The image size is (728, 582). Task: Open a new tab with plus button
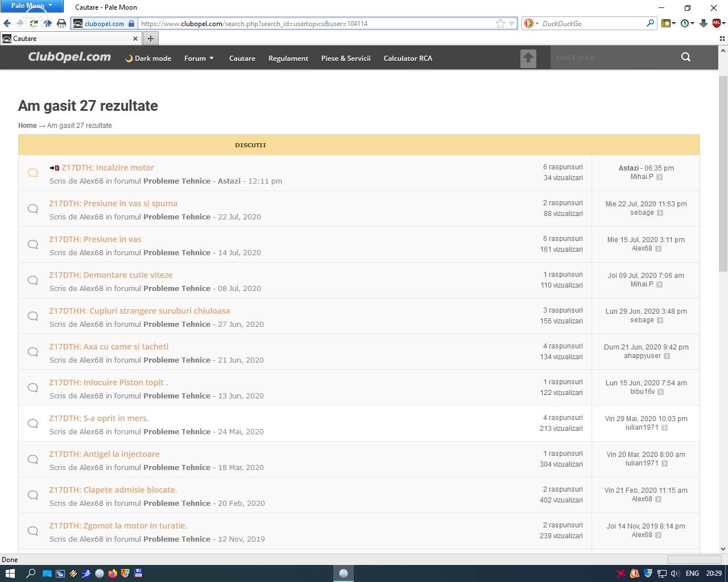(150, 38)
